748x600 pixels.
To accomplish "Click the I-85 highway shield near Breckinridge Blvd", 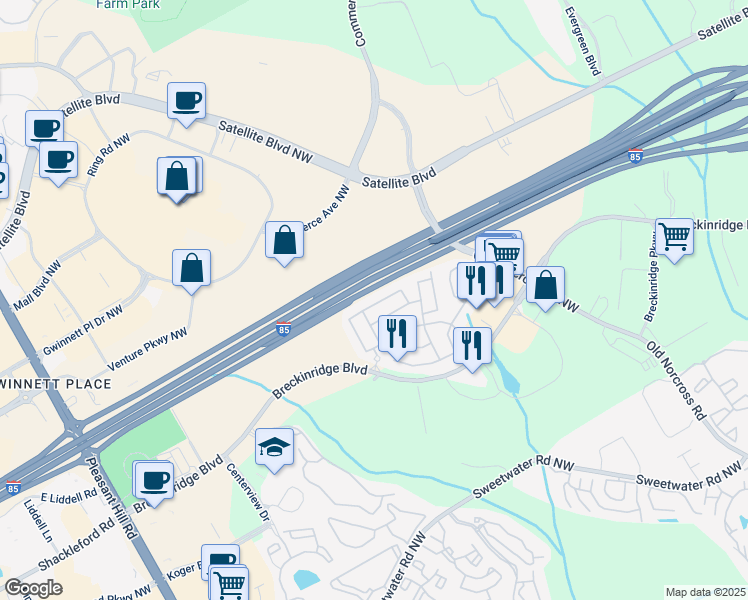I will [283, 329].
